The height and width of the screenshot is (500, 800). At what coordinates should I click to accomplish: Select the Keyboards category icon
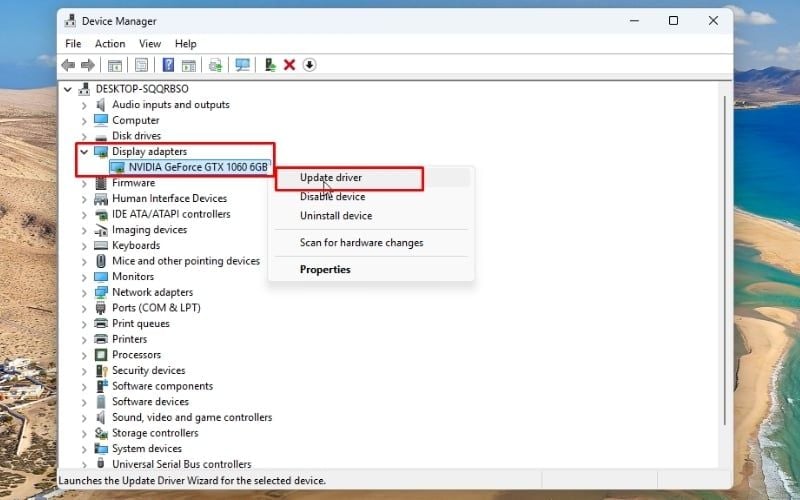[101, 245]
